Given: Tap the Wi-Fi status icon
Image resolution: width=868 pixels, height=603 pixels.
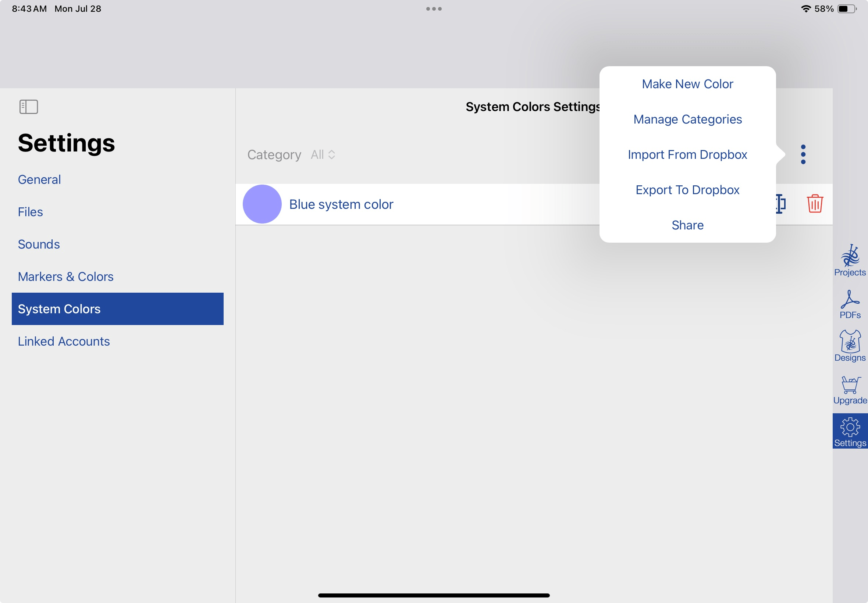Looking at the screenshot, I should (x=805, y=9).
